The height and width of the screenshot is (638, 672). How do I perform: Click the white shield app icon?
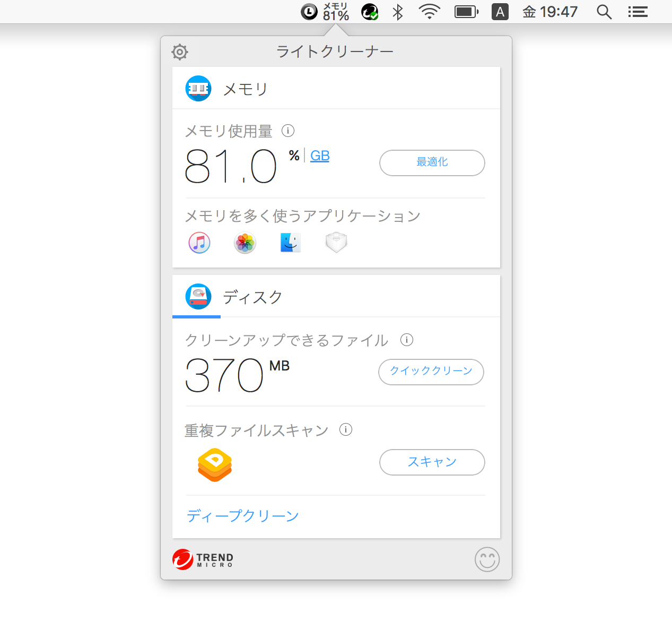(x=336, y=243)
